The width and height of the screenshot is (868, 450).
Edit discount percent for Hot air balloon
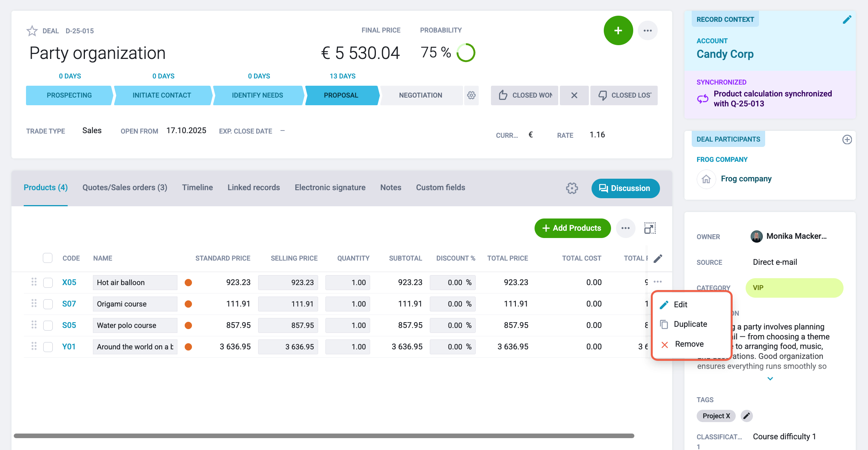tap(452, 282)
